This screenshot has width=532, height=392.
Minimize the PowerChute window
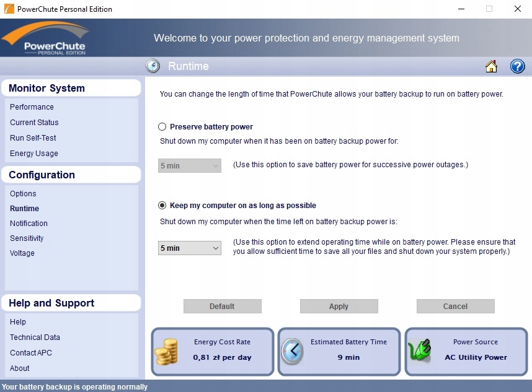(461, 9)
